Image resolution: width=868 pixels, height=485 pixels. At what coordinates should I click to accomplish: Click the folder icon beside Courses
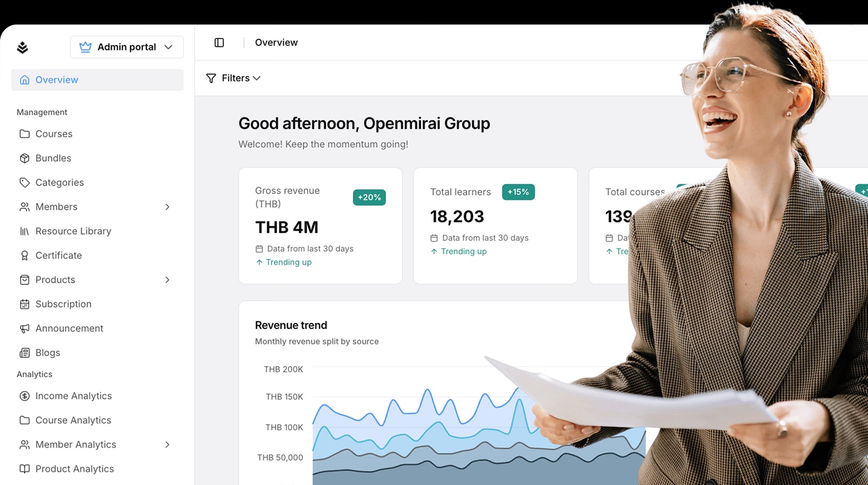(25, 134)
